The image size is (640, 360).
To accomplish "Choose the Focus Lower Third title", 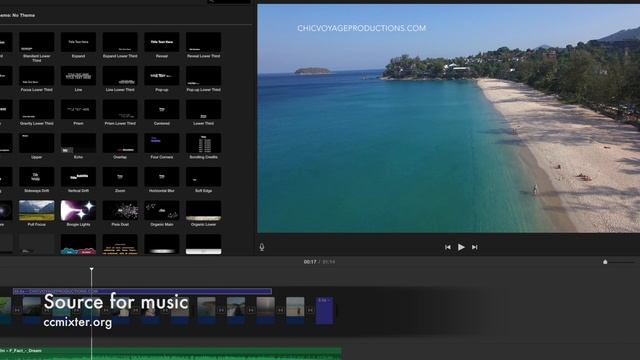I will [36, 76].
